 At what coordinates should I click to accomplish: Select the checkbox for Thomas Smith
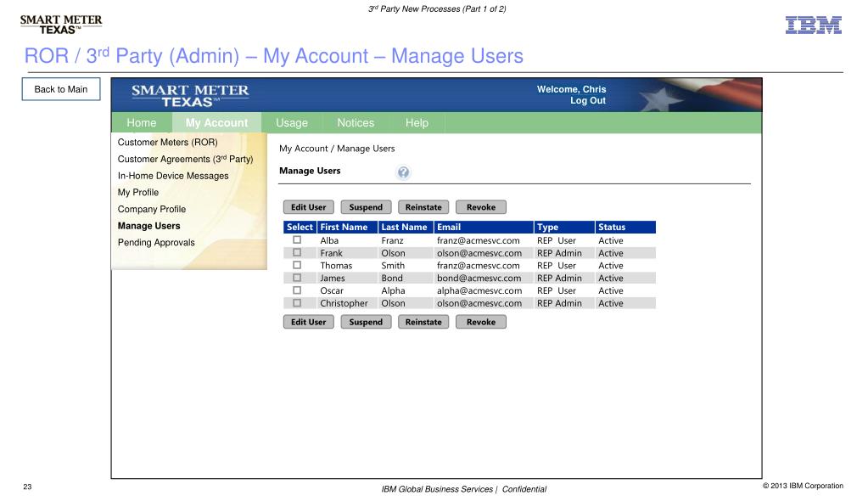(297, 266)
